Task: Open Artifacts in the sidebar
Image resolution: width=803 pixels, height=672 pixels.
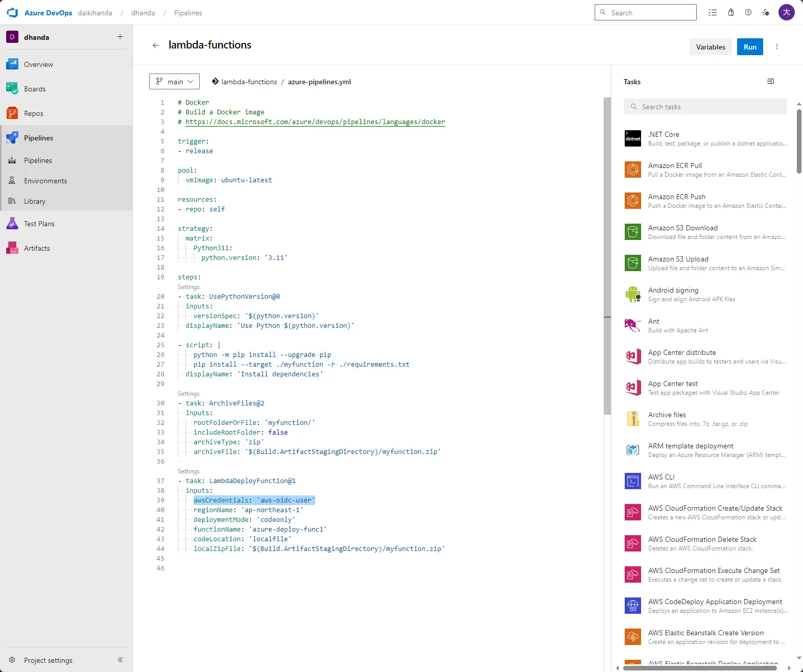Action: (66, 248)
